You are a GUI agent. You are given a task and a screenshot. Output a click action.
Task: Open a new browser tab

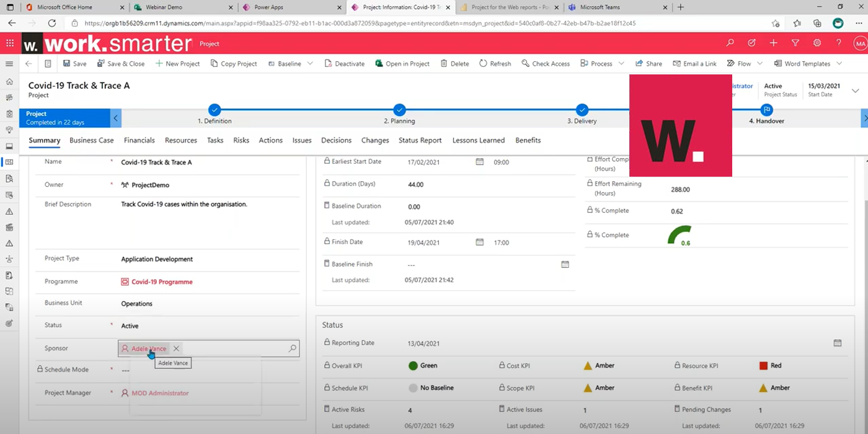coord(681,7)
